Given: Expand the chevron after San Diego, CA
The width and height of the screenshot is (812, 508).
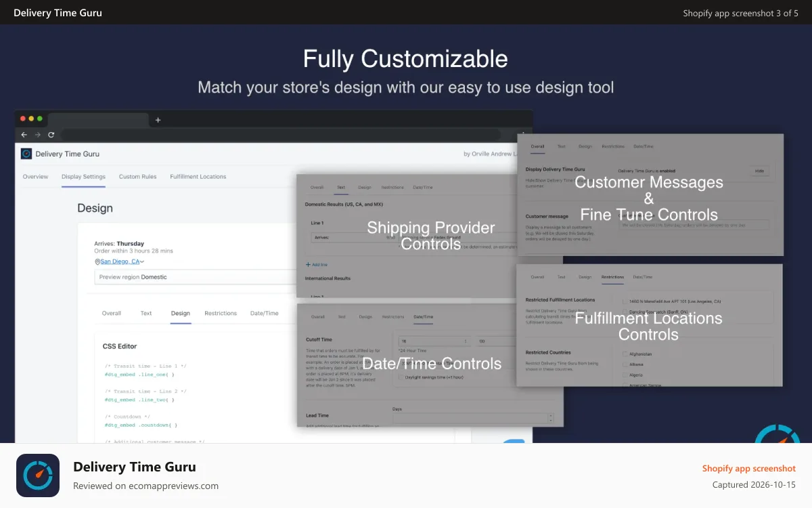Looking at the screenshot, I should coord(142,261).
